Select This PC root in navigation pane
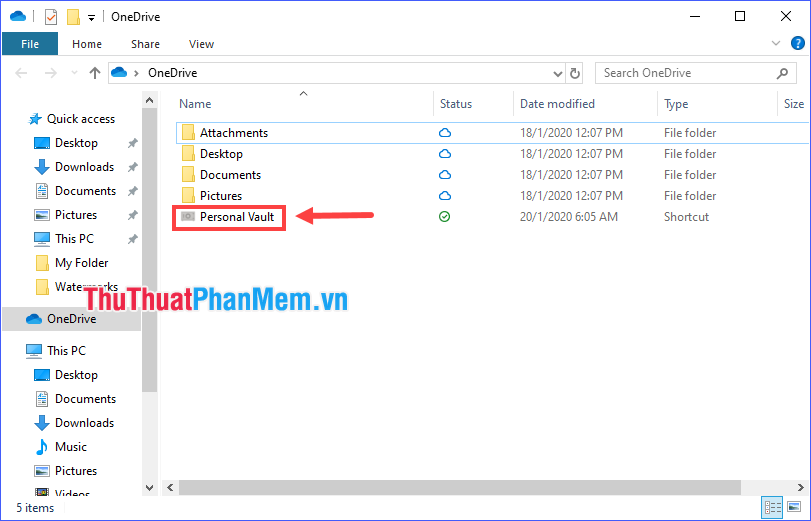Image resolution: width=811 pixels, height=521 pixels. click(x=66, y=351)
